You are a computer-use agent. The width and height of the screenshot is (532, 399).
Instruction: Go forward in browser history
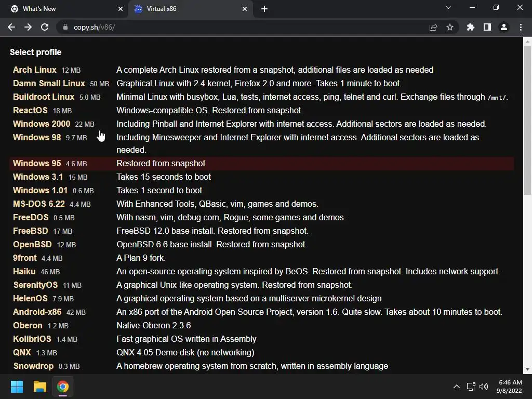click(28, 27)
